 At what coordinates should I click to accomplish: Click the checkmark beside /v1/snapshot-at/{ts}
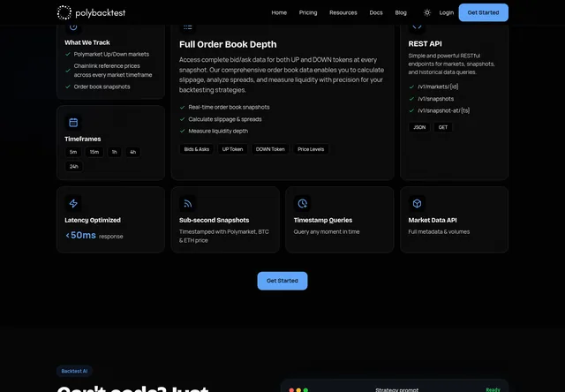tap(411, 110)
